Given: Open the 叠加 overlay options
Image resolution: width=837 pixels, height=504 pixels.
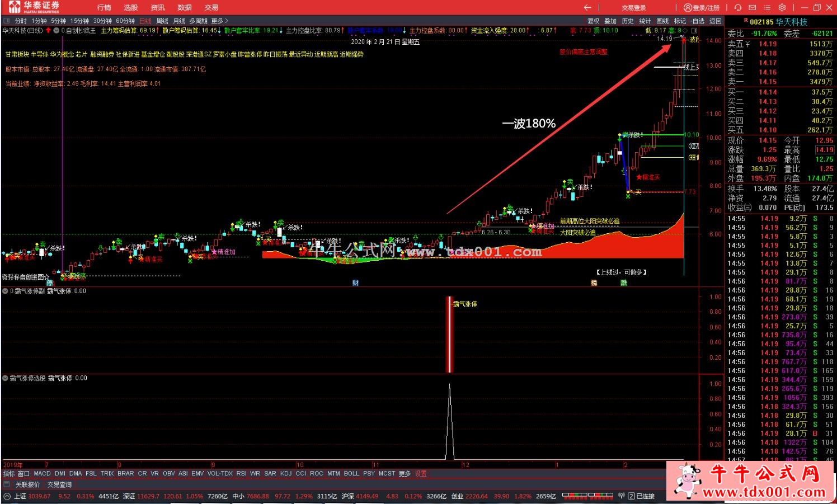Looking at the screenshot, I should click(x=610, y=21).
